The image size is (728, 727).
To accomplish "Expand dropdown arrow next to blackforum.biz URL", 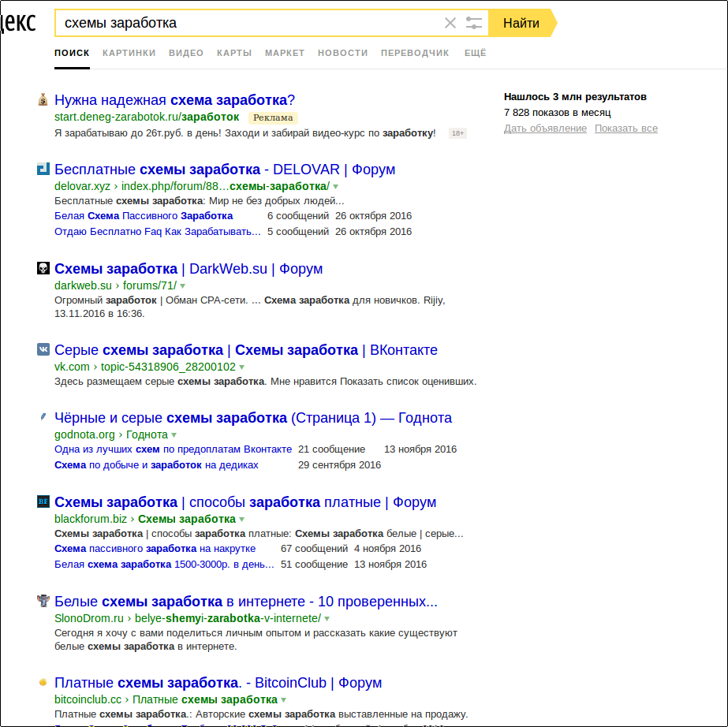I will click(242, 520).
